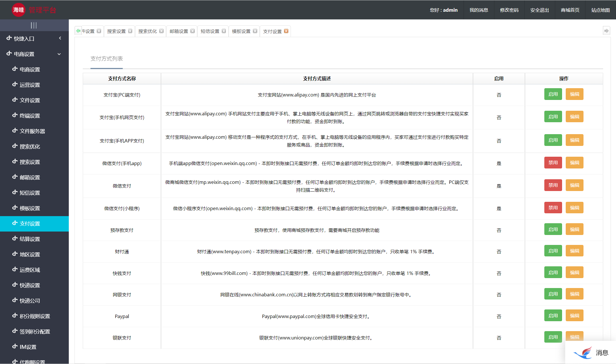Disable 微信支付(小程序) payment method
616x364 pixels.
coord(553,208)
